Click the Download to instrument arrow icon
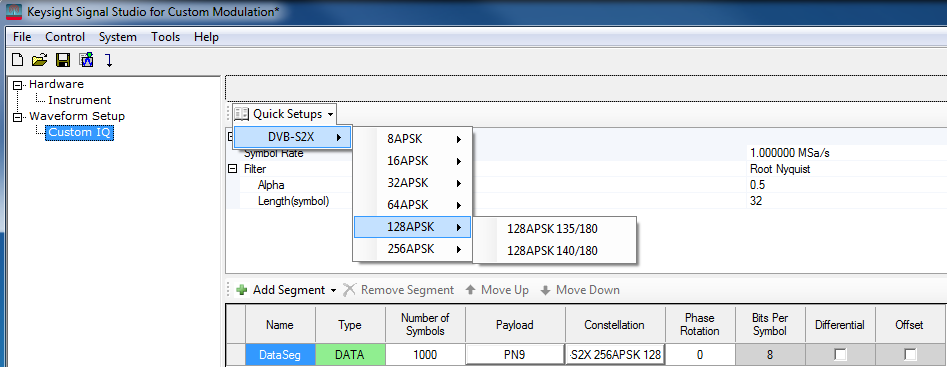947x367 pixels. pos(108,60)
